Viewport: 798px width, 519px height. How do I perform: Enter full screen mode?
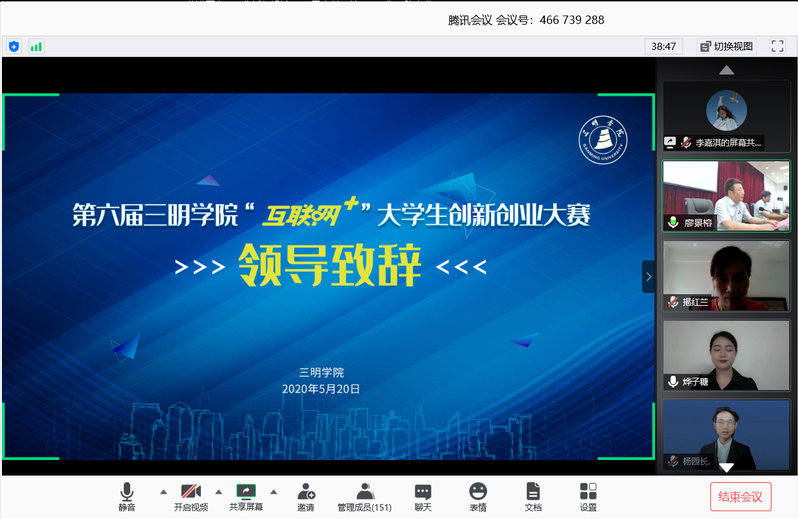[x=777, y=46]
